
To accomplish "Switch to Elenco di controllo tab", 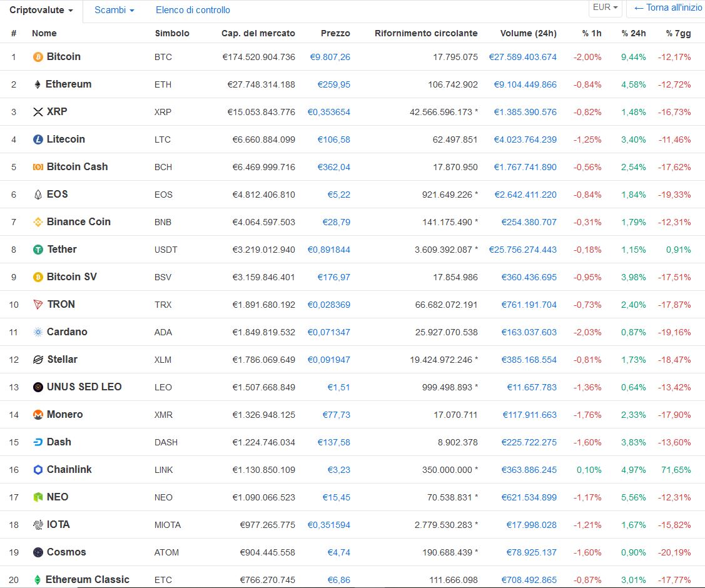I will point(193,10).
